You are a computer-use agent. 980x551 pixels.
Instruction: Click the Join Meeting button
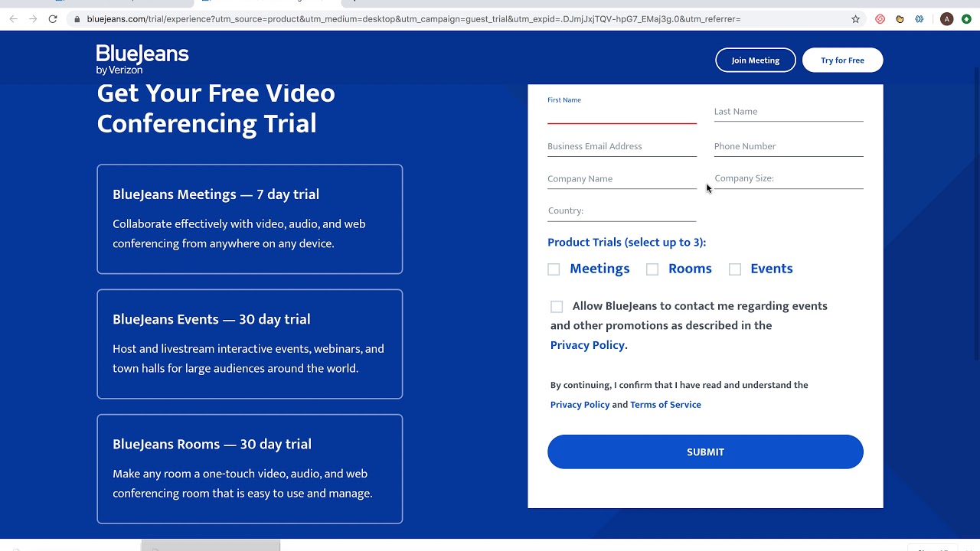pyautogui.click(x=756, y=60)
